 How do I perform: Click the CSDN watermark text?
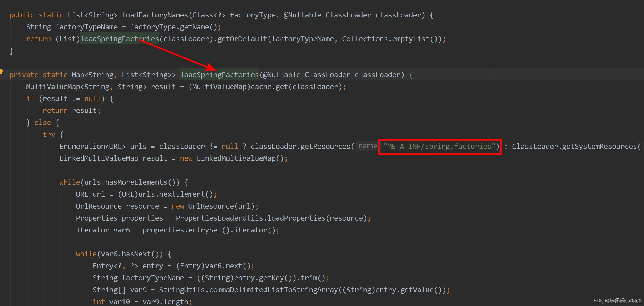pos(615,301)
